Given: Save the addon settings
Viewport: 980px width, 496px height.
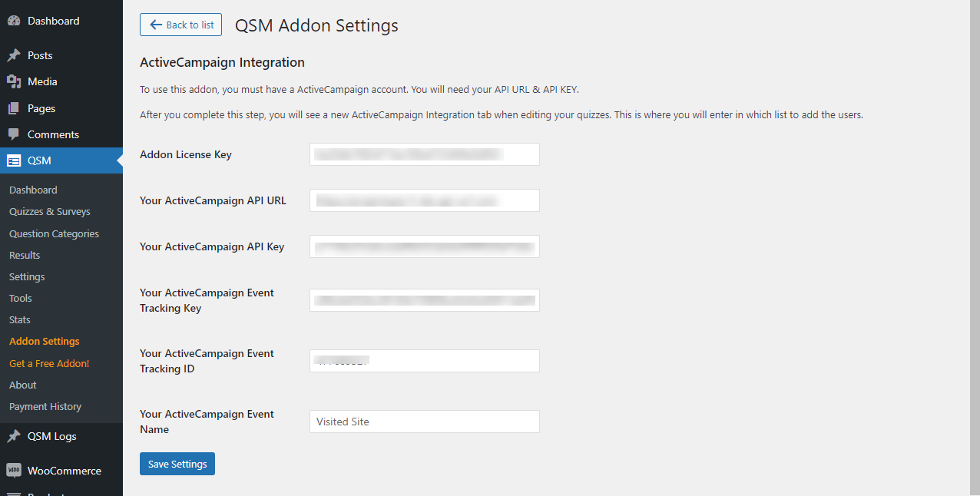Looking at the screenshot, I should (x=177, y=464).
